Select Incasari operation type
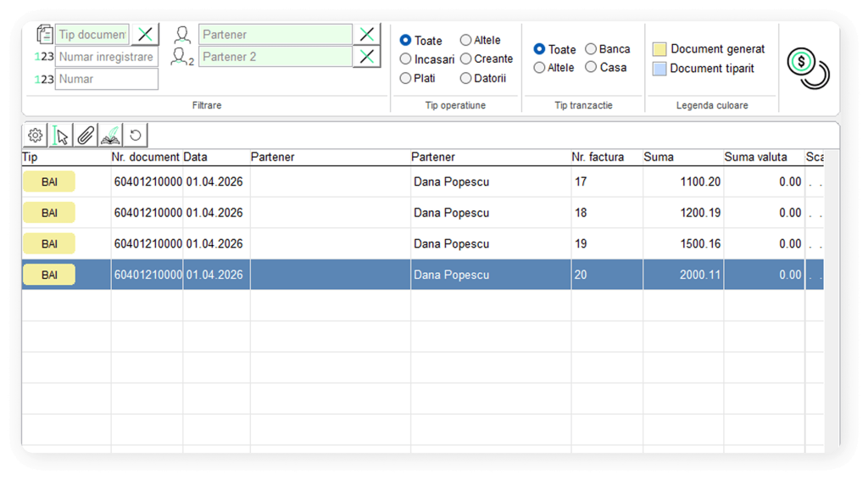The width and height of the screenshot is (868, 480). pos(406,59)
